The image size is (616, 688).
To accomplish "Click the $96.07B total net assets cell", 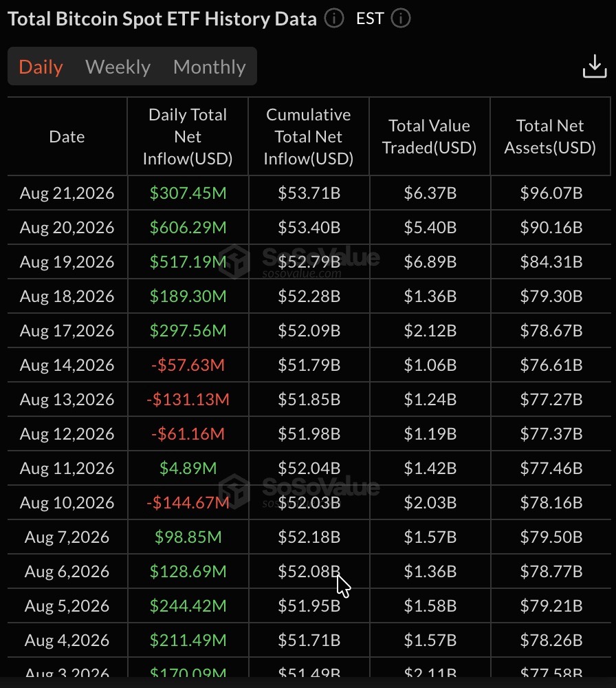I will (551, 193).
